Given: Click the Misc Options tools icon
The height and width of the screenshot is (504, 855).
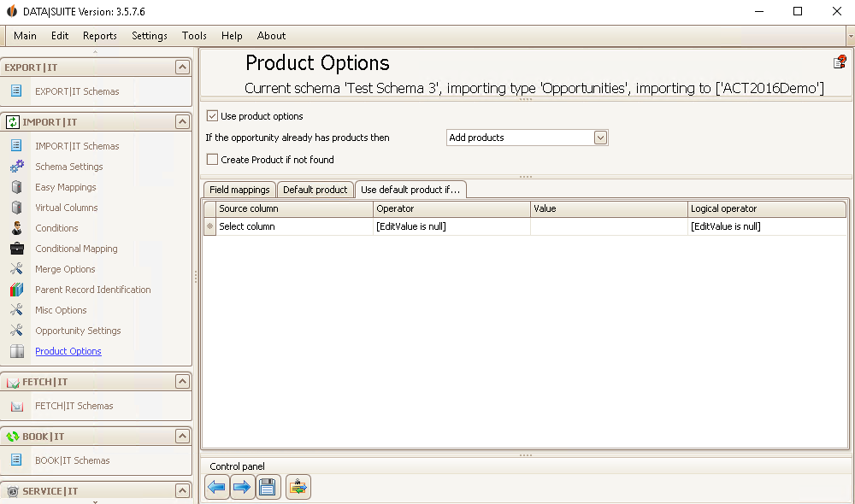Looking at the screenshot, I should pos(17,309).
